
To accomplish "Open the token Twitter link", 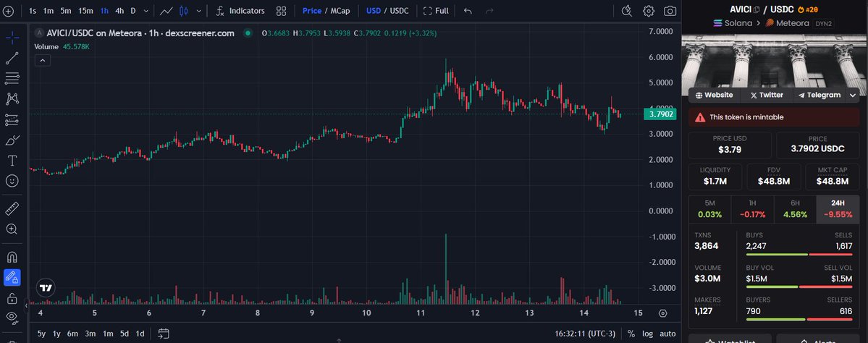I will [x=767, y=95].
